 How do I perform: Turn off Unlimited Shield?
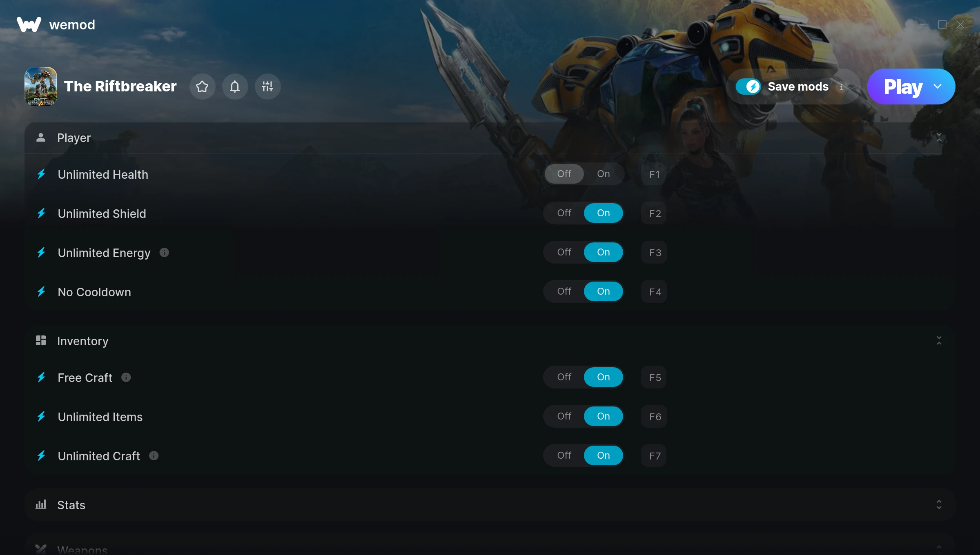(x=564, y=213)
